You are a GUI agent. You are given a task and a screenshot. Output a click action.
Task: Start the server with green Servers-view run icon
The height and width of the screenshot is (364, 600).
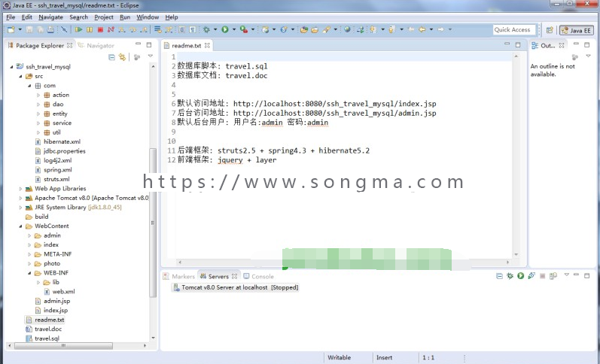520,276
